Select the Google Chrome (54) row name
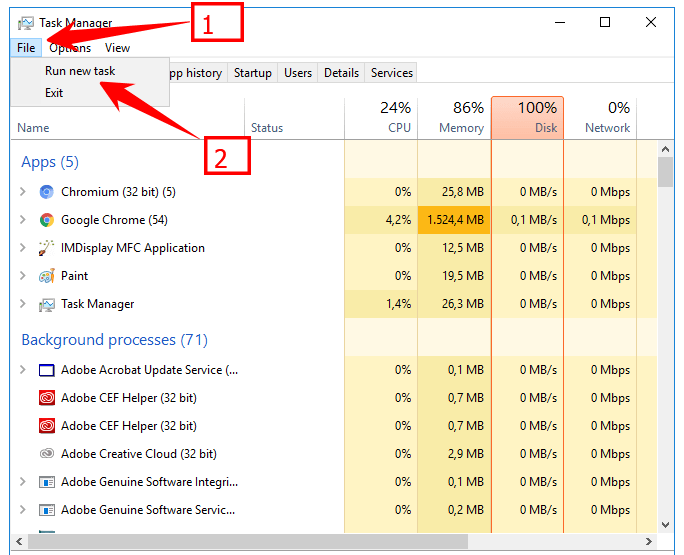684x555 pixels. 114,220
